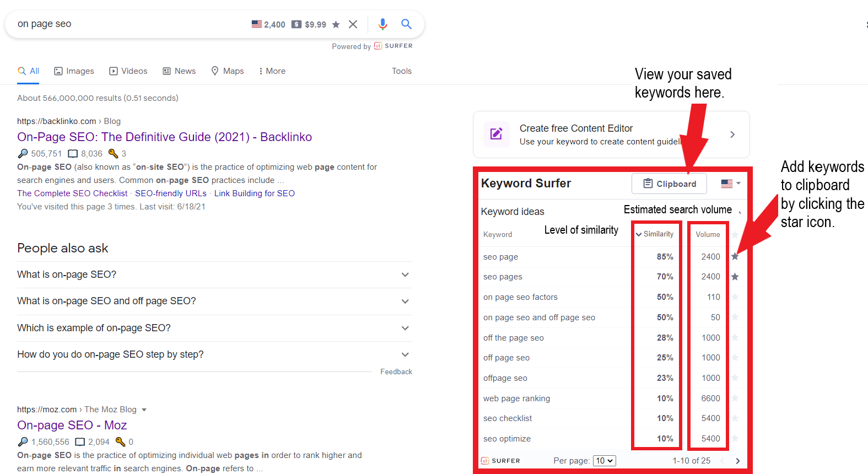Switch to Maps tab
The image size is (868, 474).
tap(228, 71)
